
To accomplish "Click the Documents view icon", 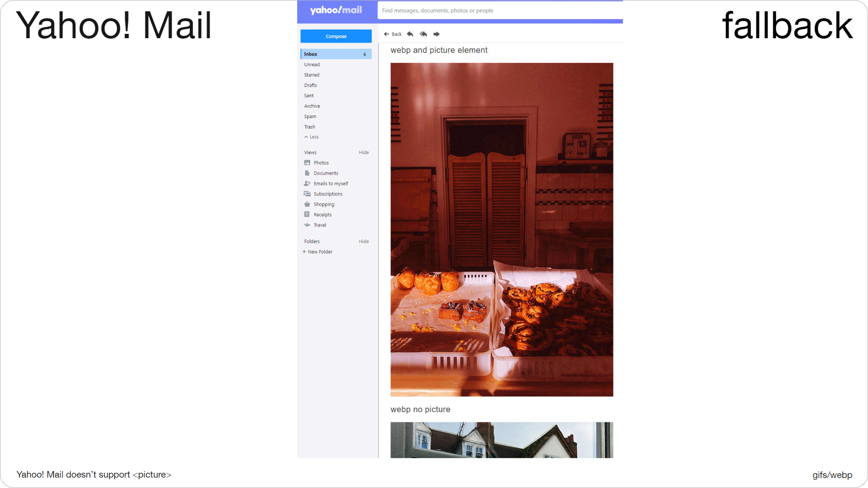I will pyautogui.click(x=307, y=173).
